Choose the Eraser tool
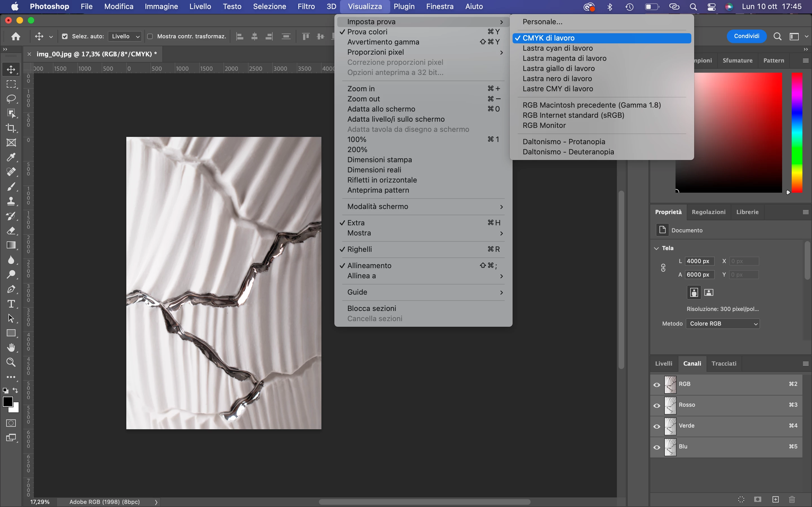The height and width of the screenshot is (507, 812). tap(11, 231)
